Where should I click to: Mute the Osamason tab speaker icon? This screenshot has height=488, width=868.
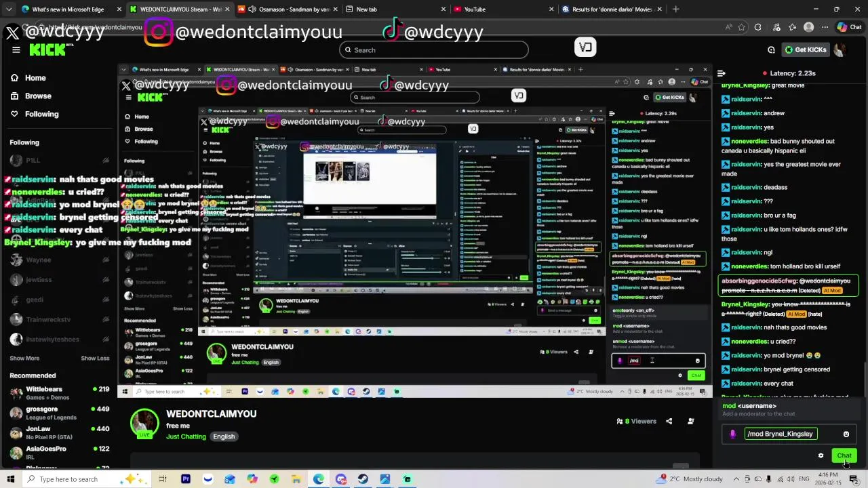click(x=252, y=9)
